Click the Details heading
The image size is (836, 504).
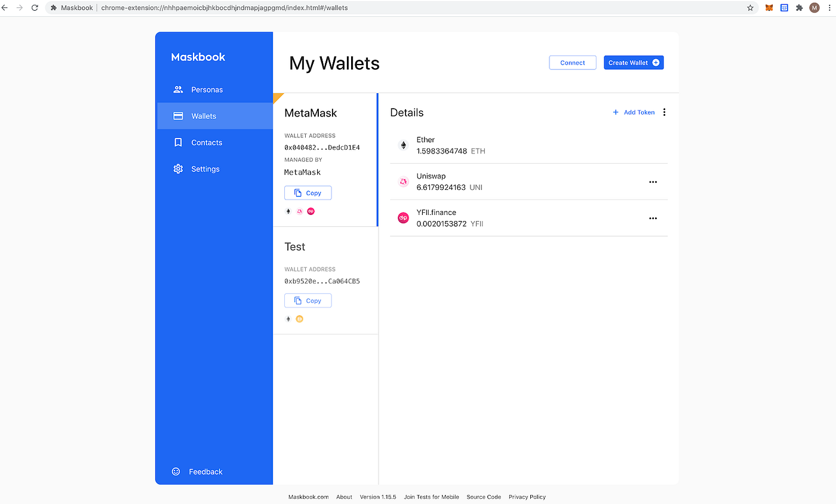(x=407, y=113)
